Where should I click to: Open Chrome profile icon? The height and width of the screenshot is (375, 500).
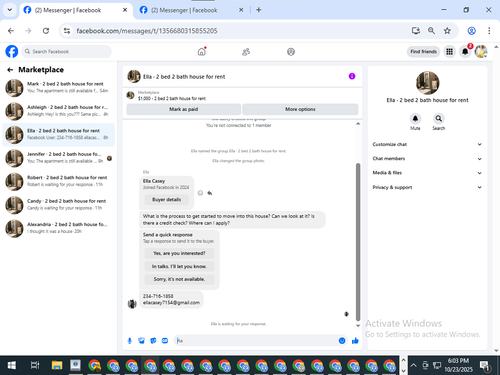(x=471, y=31)
